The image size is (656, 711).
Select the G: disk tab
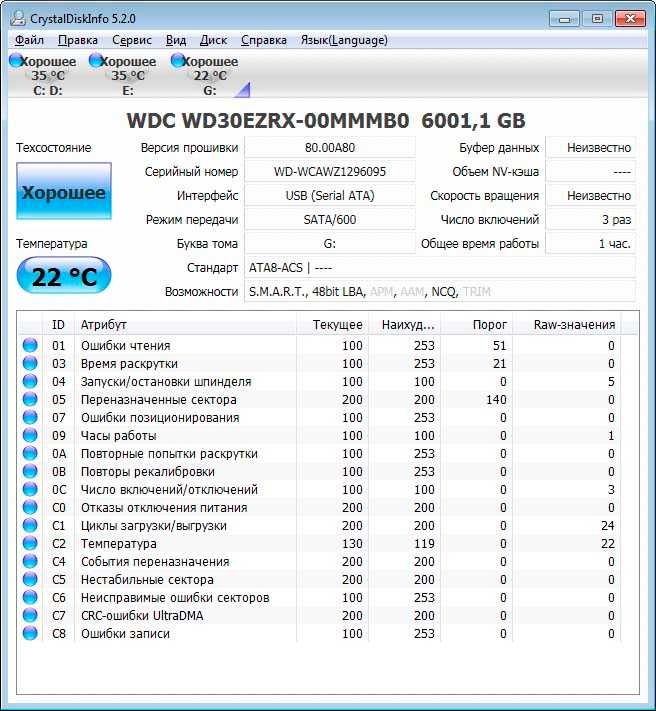[x=204, y=75]
